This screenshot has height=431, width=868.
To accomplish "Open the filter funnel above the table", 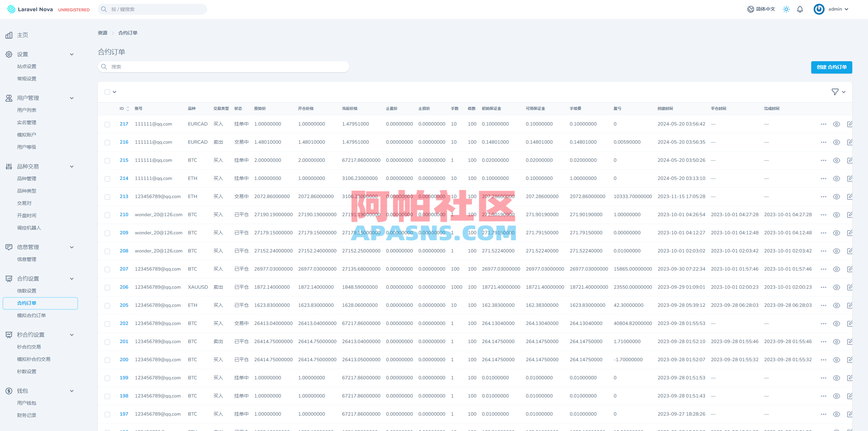I will click(836, 92).
